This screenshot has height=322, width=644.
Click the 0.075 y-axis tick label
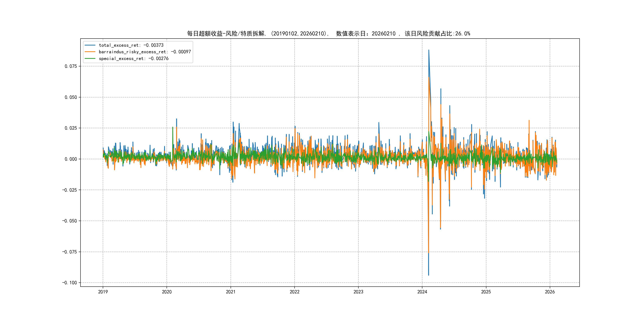pyautogui.click(x=71, y=66)
